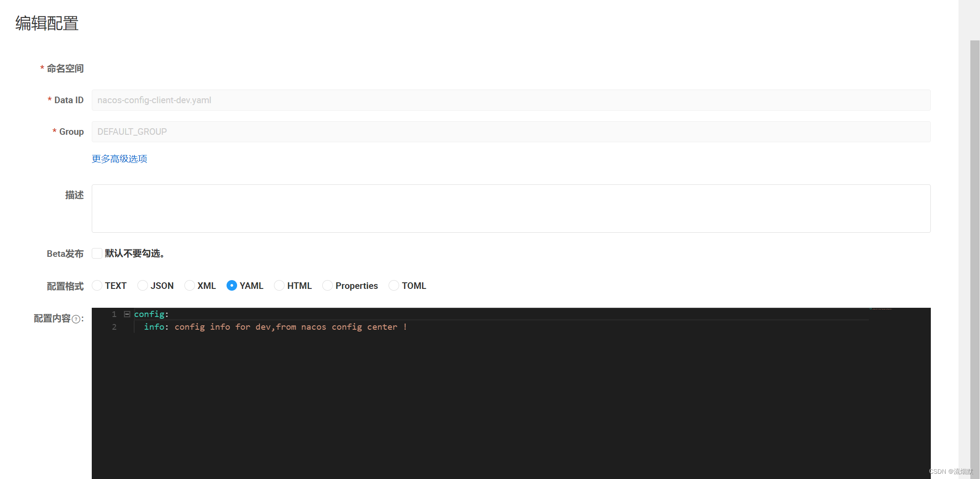Click the page vertical scrollbar thumb

[x=975, y=259]
